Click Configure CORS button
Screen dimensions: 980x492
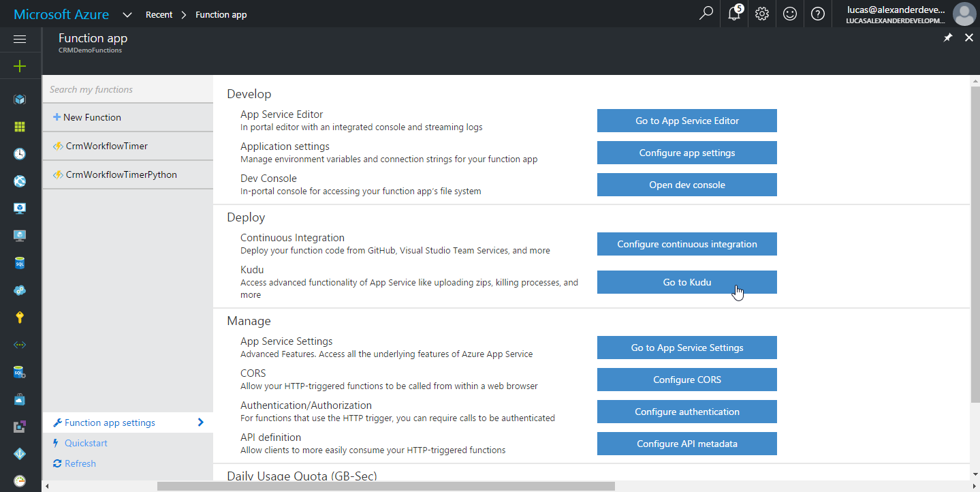687,380
